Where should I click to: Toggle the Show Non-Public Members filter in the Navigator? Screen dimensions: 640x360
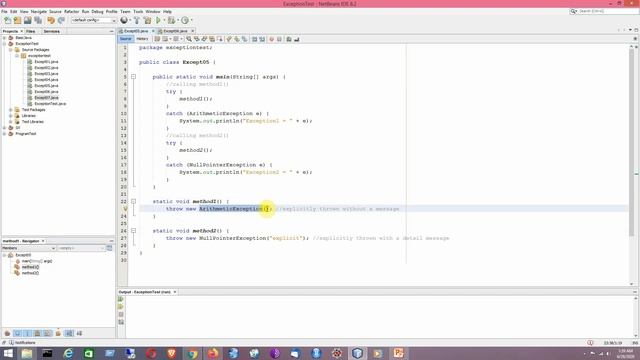(37, 333)
